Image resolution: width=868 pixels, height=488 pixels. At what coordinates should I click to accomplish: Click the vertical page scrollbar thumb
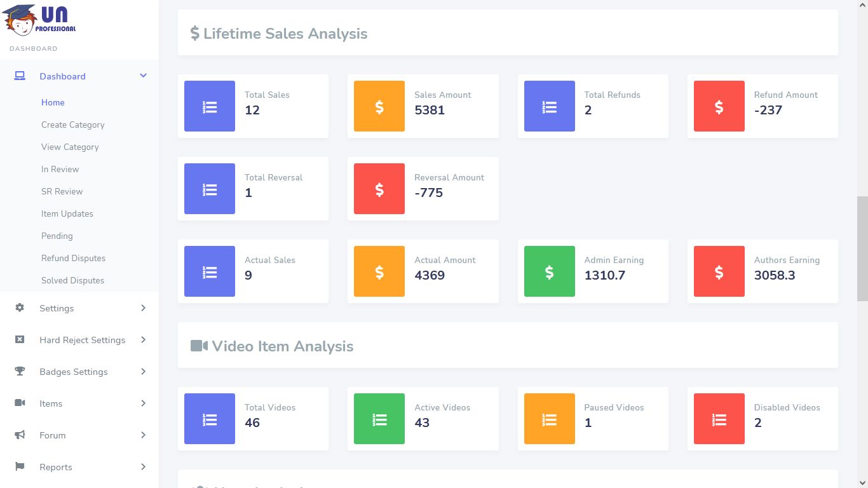point(862,248)
